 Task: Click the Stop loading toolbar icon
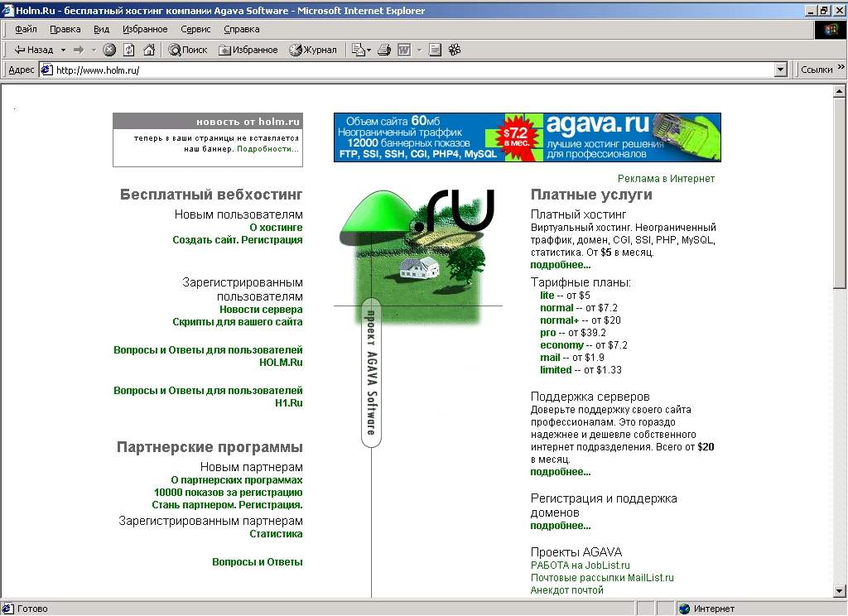(x=109, y=50)
